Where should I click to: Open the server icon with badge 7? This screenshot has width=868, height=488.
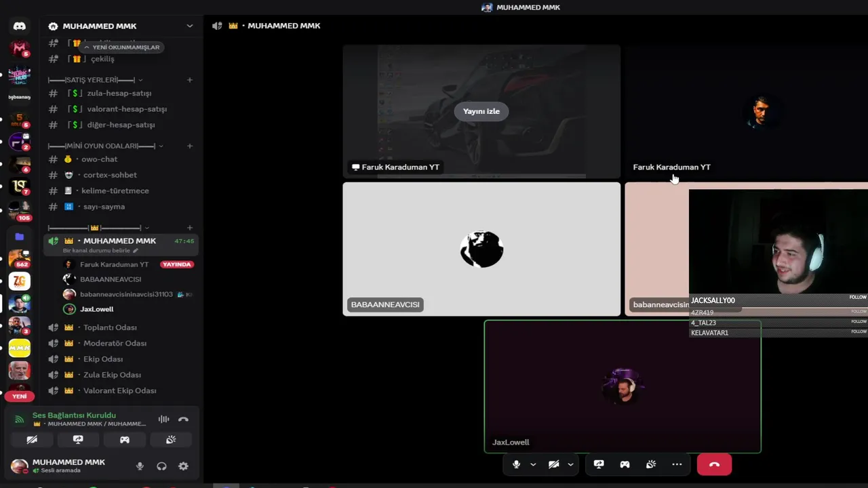(x=20, y=186)
